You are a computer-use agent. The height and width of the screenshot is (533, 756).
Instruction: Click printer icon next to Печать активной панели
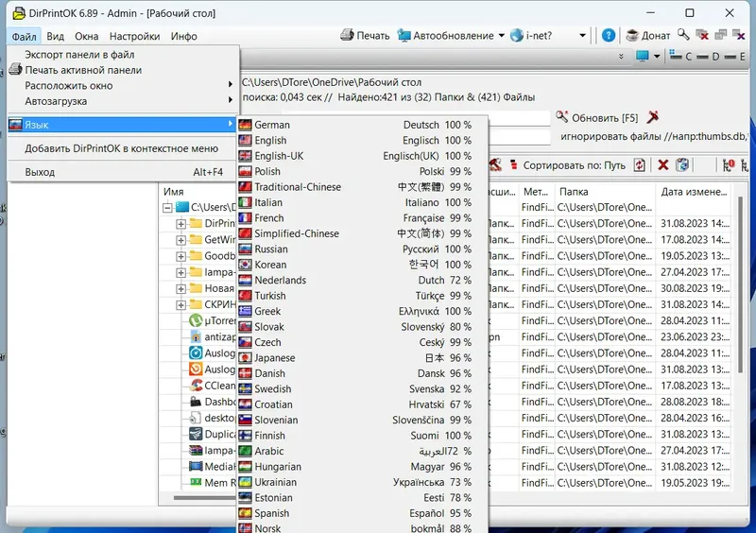pos(15,69)
